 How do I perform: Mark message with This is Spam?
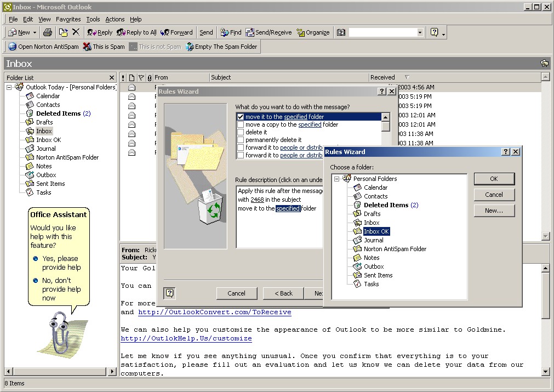tap(104, 47)
